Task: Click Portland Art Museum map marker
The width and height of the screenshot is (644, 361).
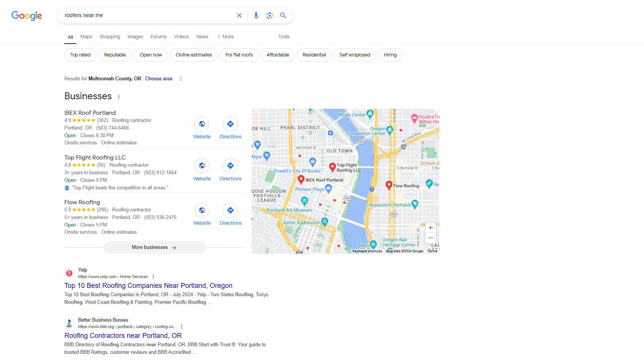Action: point(304,201)
